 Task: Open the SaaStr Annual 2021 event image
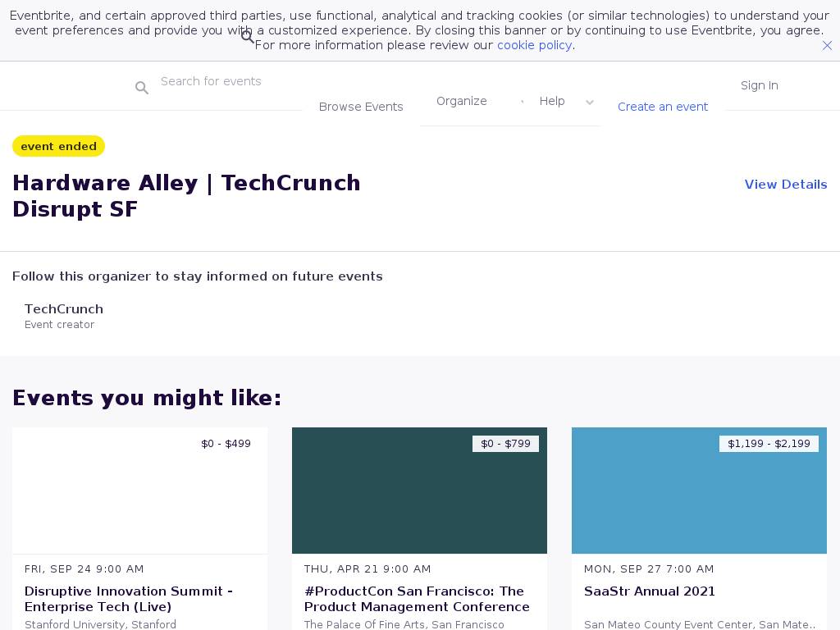tap(699, 491)
